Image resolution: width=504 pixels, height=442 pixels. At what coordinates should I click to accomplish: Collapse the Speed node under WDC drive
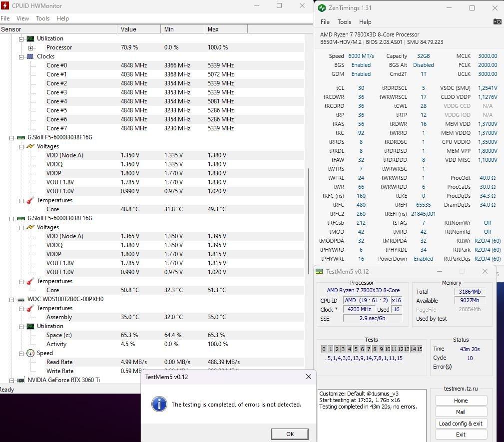tap(21, 354)
